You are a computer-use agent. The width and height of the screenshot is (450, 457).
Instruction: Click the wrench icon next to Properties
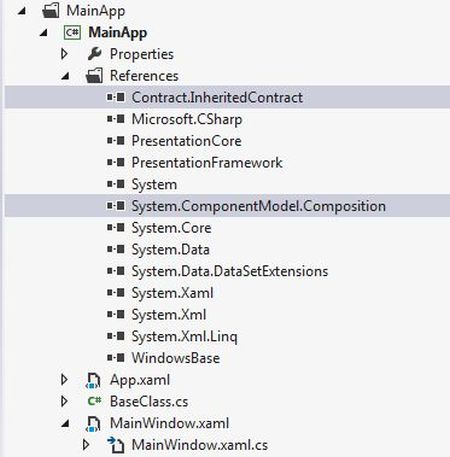tap(95, 54)
